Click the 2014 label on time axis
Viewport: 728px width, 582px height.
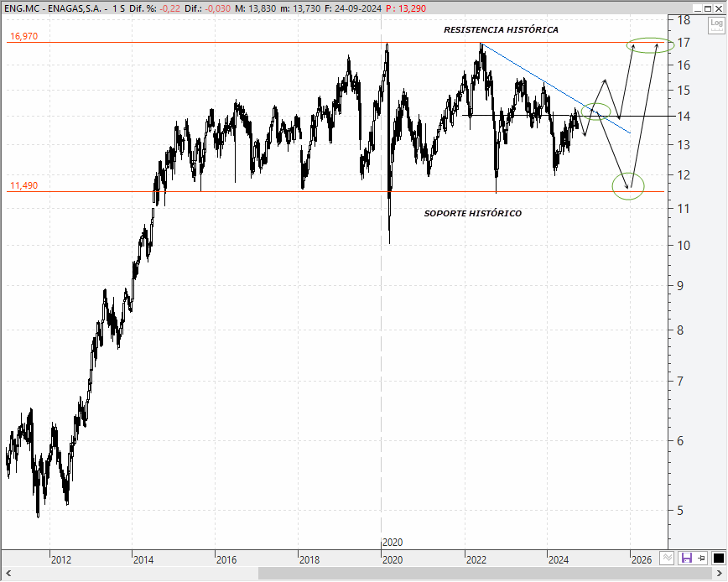click(143, 559)
